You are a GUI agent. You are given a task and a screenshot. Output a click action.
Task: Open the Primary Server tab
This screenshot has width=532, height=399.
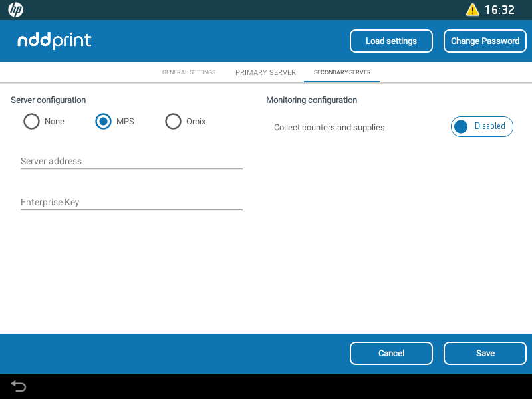click(265, 72)
